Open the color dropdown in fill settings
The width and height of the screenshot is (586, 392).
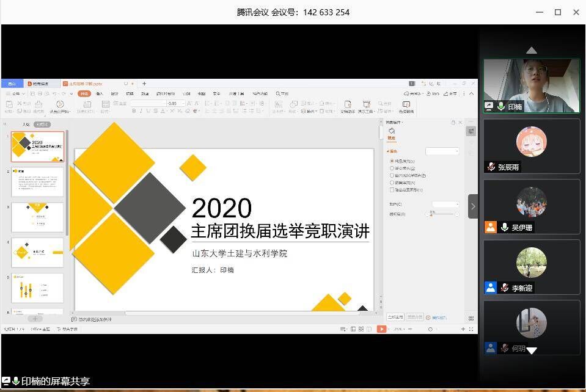click(x=445, y=204)
